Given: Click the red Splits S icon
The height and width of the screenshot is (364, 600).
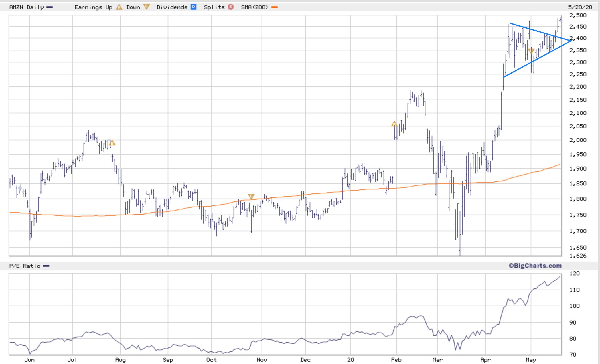Looking at the screenshot, I should pyautogui.click(x=231, y=7).
